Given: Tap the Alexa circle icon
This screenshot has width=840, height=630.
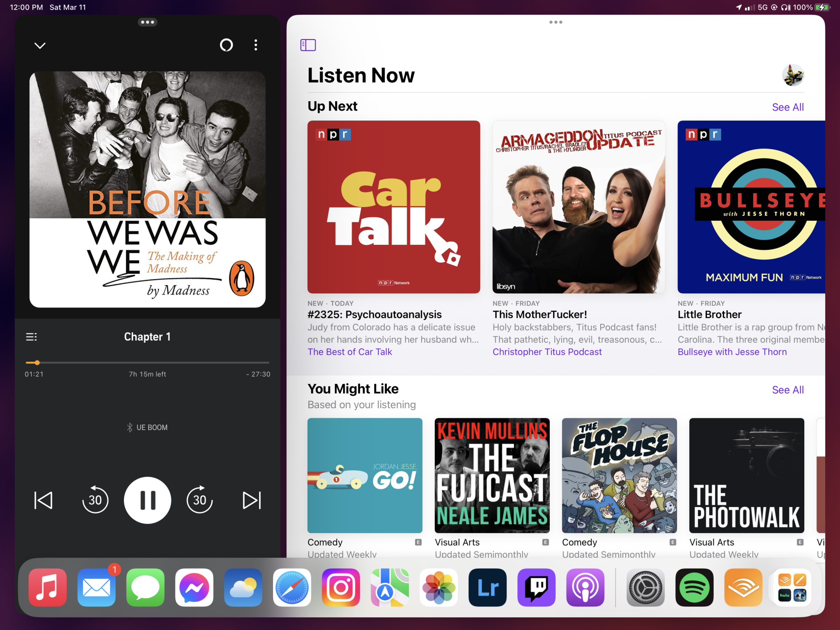Looking at the screenshot, I should [226, 45].
